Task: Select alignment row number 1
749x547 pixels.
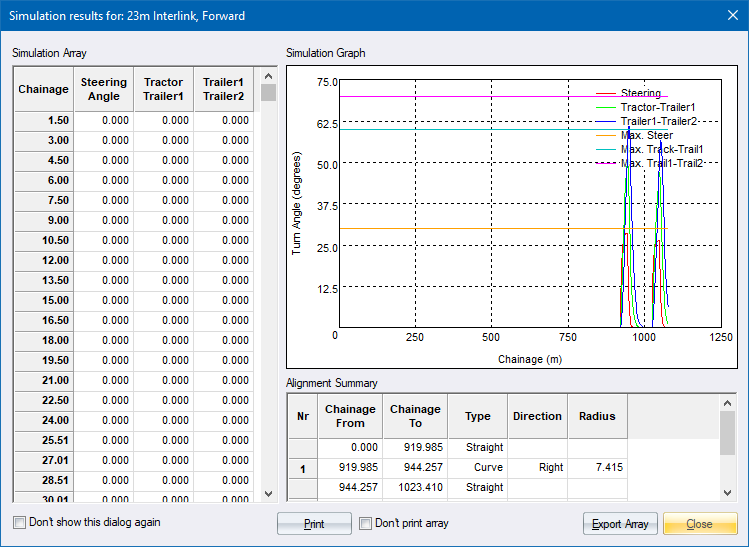Action: pyautogui.click(x=303, y=467)
